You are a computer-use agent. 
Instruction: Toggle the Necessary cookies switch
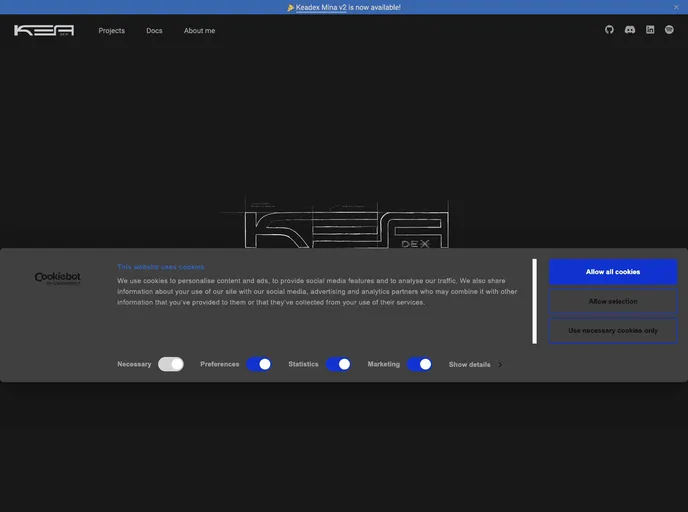coord(171,364)
